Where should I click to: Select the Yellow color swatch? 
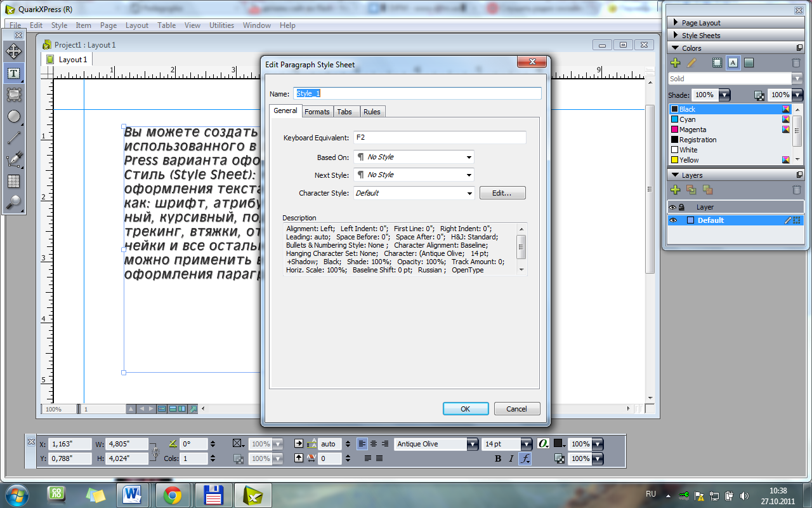[x=730, y=160]
